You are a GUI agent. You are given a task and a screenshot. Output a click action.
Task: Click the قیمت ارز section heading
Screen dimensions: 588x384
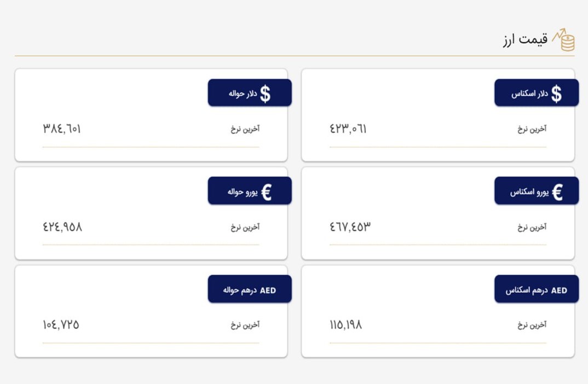click(526, 39)
